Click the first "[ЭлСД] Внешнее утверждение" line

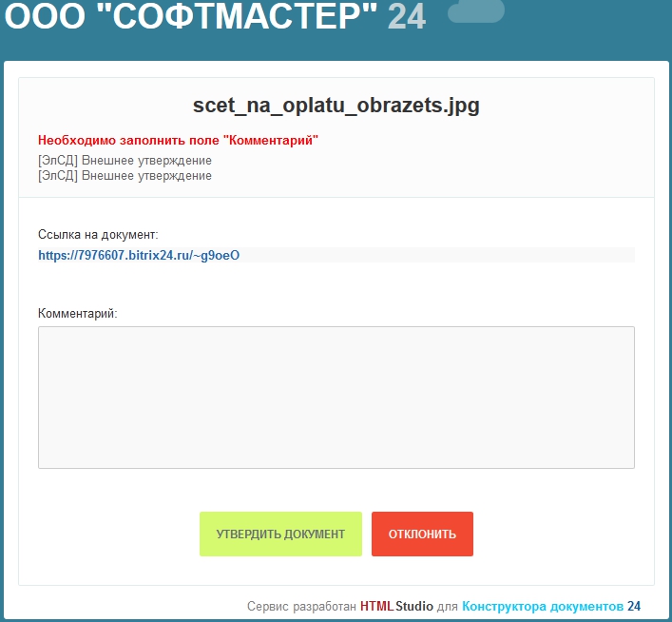point(125,161)
